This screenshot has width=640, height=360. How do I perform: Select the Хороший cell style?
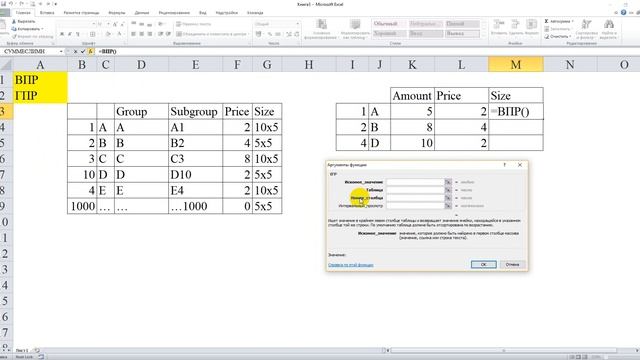[389, 33]
